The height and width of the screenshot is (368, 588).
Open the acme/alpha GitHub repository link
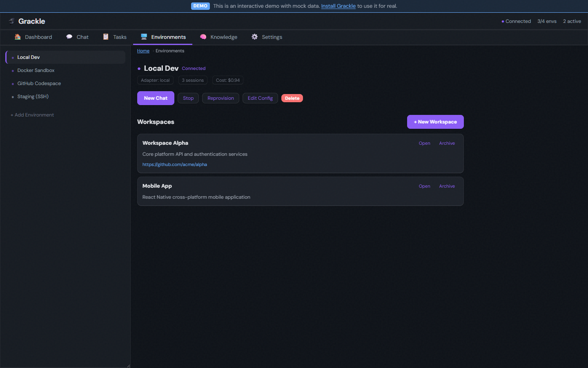coord(174,164)
